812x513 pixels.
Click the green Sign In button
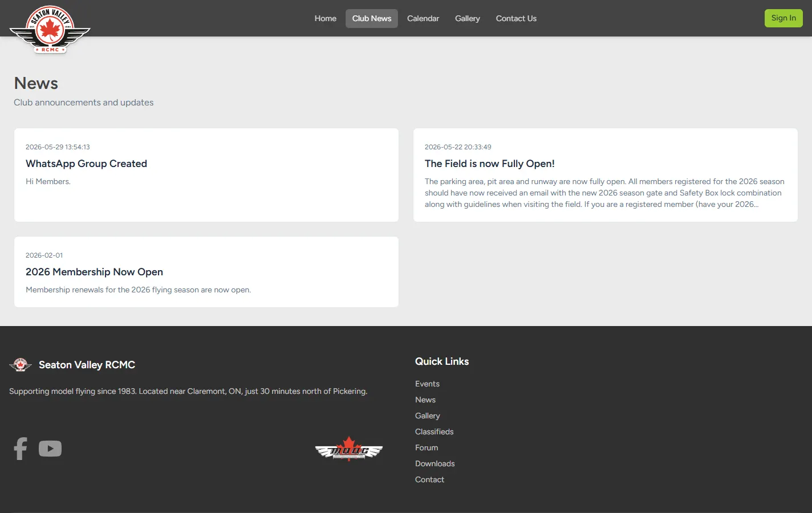pyautogui.click(x=783, y=18)
